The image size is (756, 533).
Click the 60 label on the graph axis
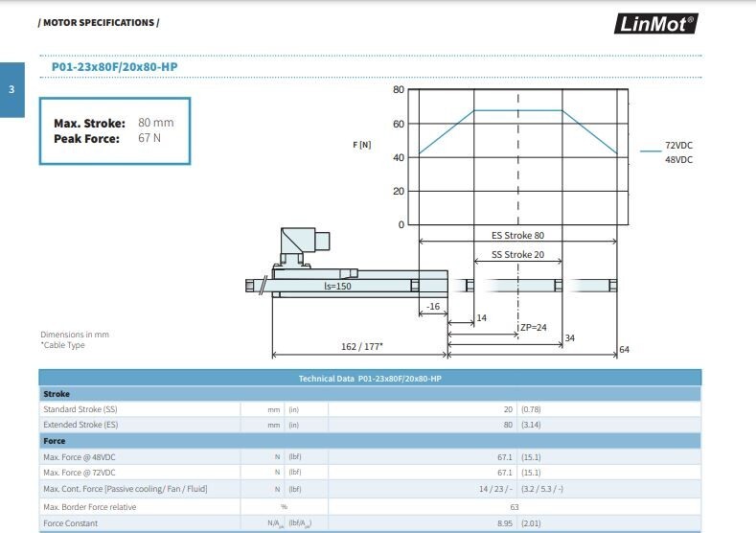click(x=399, y=124)
